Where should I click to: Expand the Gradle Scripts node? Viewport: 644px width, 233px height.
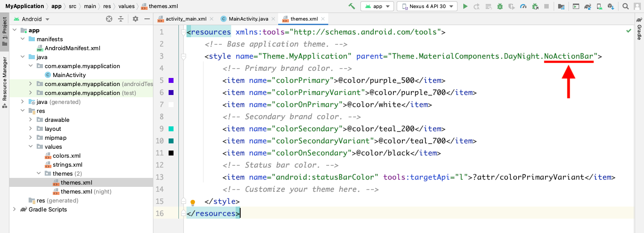click(x=14, y=209)
